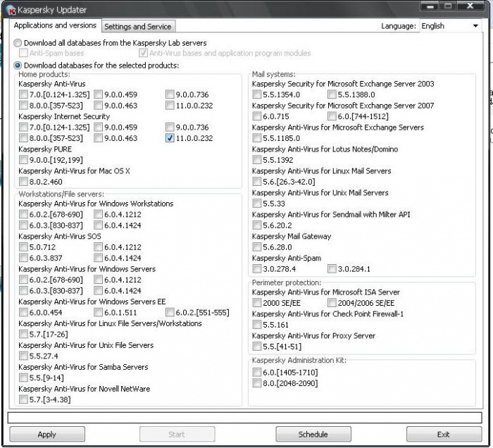Select Download all databases from Kaspersky Lab servers

click(18, 43)
